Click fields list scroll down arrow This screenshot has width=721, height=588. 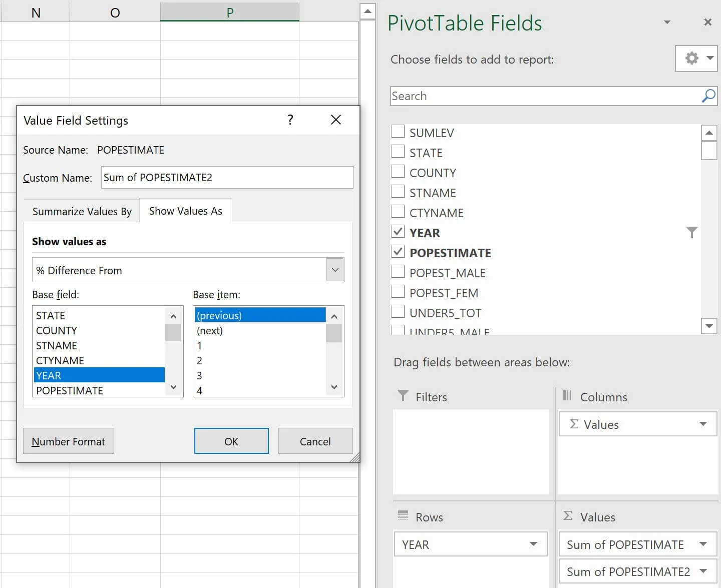click(x=709, y=326)
